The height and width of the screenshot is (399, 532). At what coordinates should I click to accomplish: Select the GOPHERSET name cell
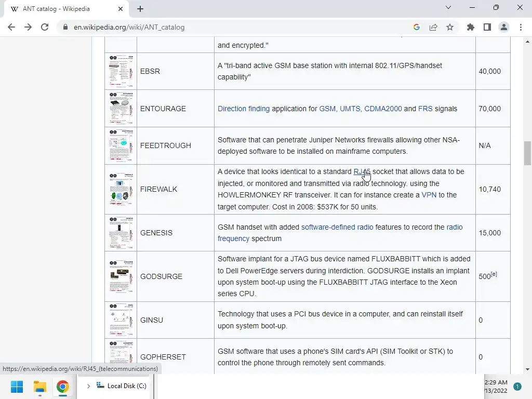(x=176, y=357)
